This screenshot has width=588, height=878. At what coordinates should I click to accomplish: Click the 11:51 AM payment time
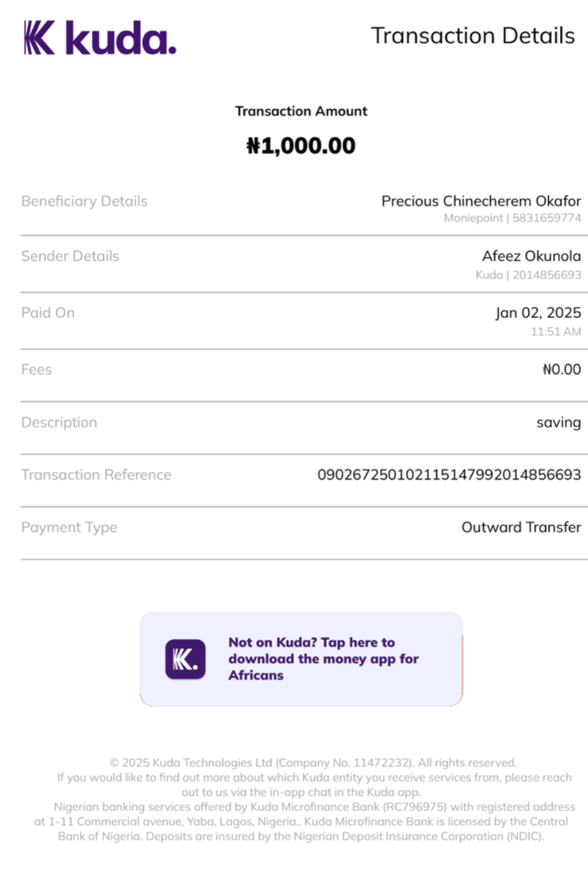click(555, 332)
